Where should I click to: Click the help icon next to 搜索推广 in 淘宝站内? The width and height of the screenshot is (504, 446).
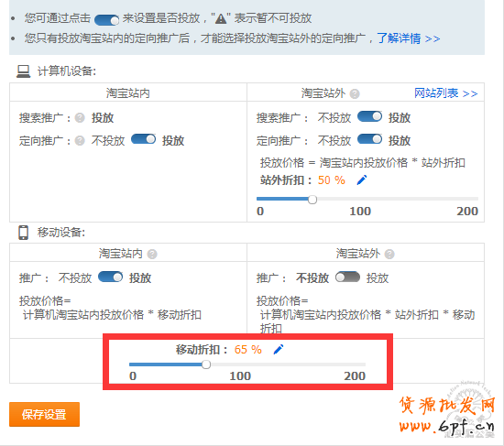[80, 118]
